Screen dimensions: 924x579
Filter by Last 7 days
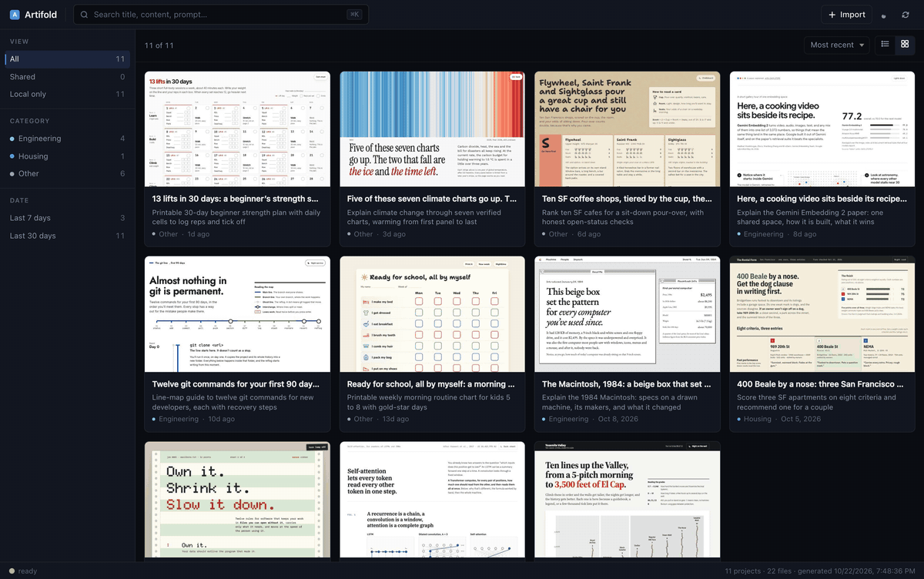(x=67, y=218)
